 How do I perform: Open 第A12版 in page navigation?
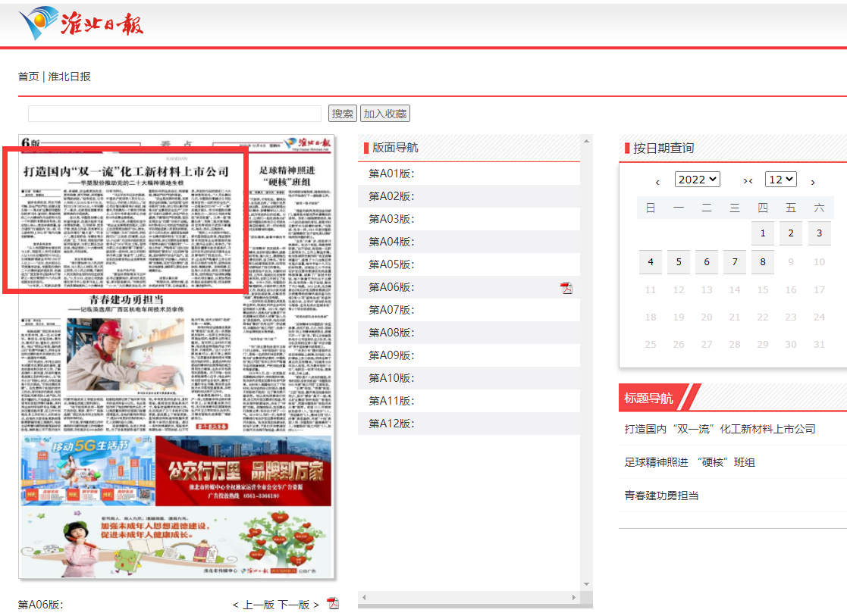[x=391, y=424]
